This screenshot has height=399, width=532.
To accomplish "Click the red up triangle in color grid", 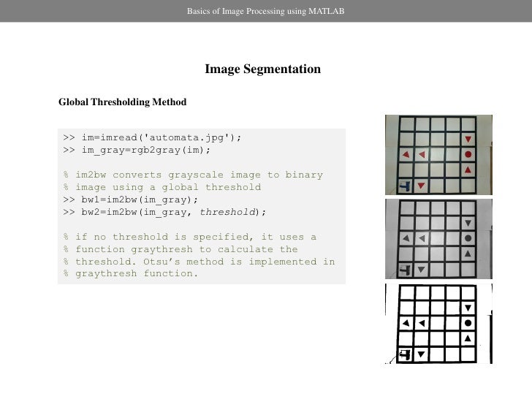I will pos(468,170).
